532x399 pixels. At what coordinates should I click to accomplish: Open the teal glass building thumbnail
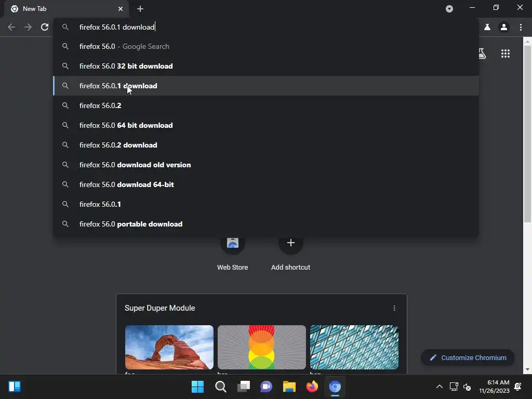click(x=354, y=347)
